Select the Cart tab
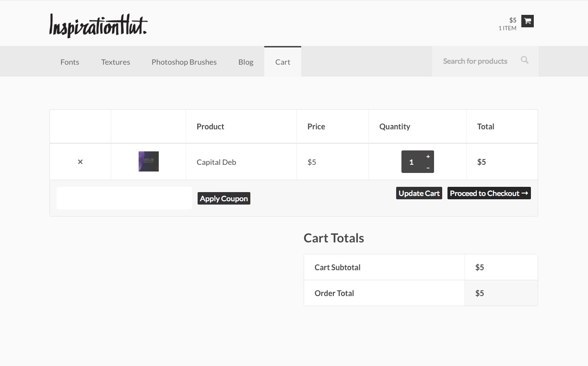The image size is (588, 366). (x=282, y=62)
